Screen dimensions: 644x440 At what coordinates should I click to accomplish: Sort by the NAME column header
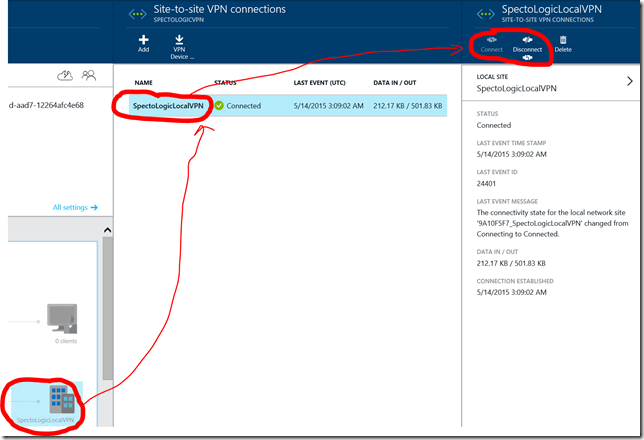tap(143, 82)
